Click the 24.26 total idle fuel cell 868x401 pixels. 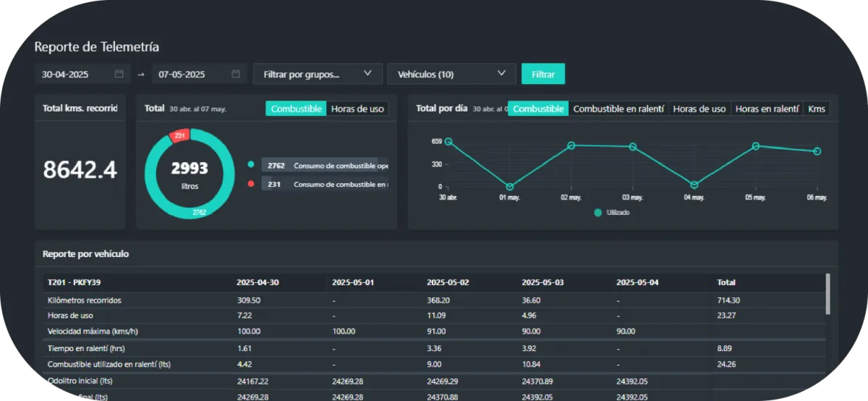[x=726, y=364]
